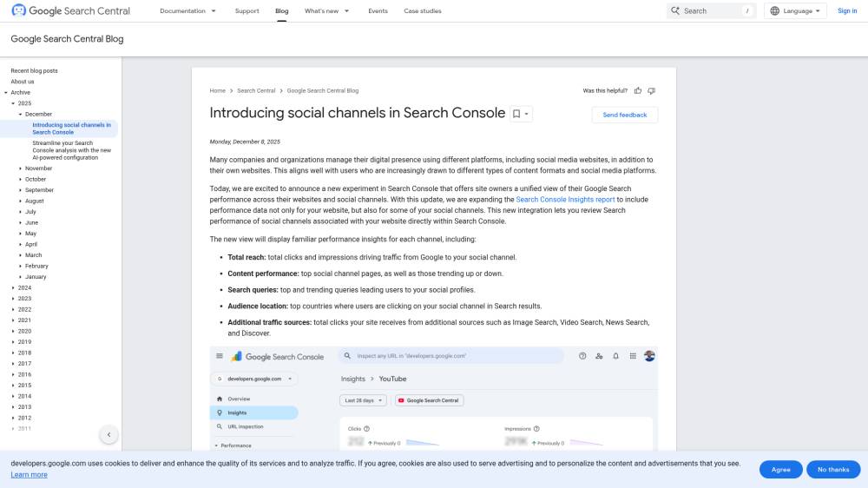Open Last 28 days dropdown in screenshot
The width and height of the screenshot is (868, 488).
click(x=363, y=400)
